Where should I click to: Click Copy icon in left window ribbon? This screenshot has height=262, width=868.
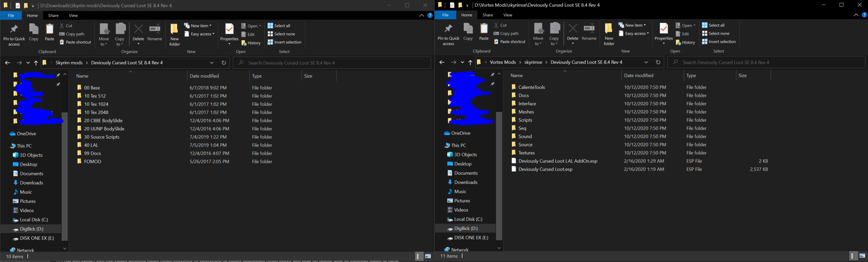click(33, 33)
